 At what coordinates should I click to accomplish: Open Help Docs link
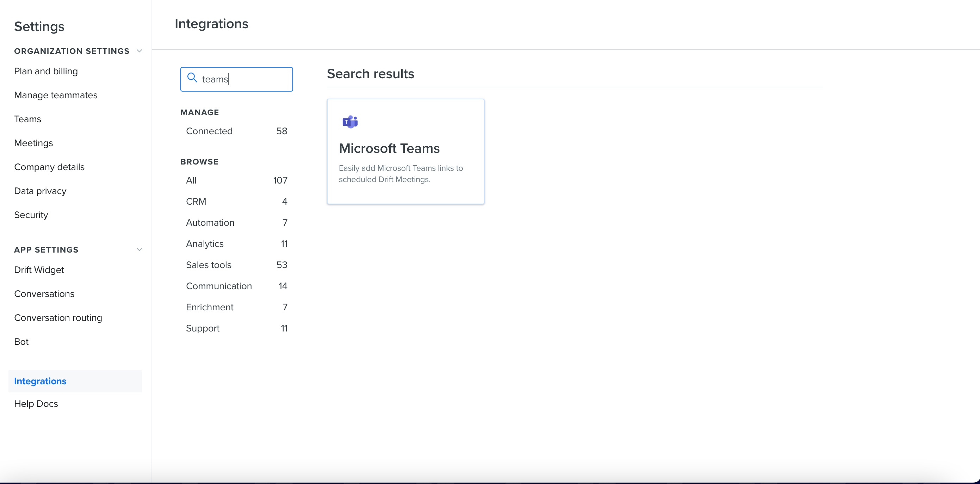coord(36,404)
